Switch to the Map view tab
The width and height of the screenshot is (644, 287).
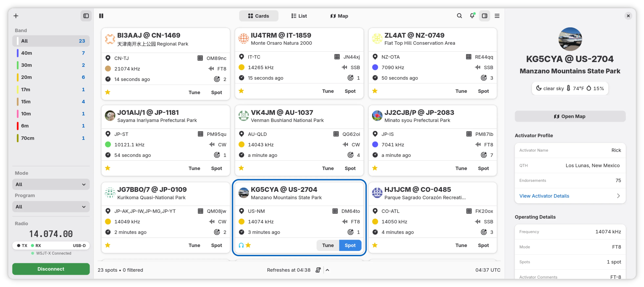[339, 16]
